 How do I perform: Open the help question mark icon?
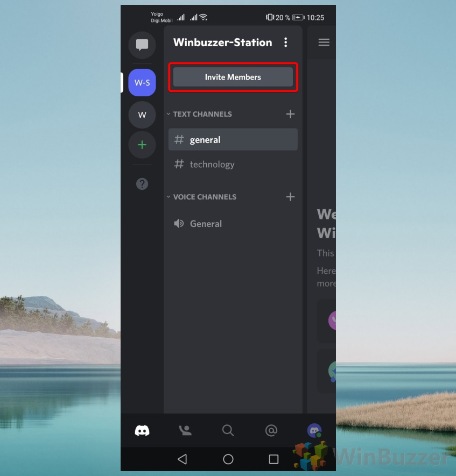pos(142,183)
